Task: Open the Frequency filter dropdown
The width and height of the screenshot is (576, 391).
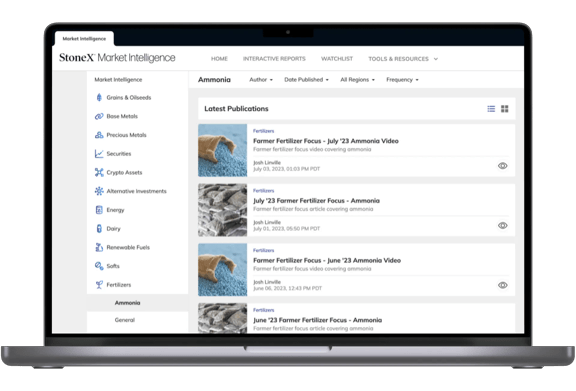Action: [x=402, y=80]
